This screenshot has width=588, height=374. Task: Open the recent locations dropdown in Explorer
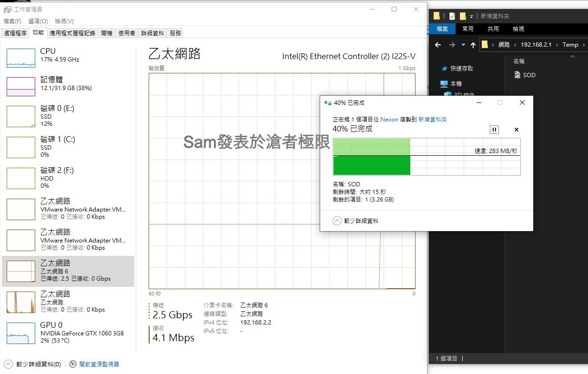click(463, 45)
